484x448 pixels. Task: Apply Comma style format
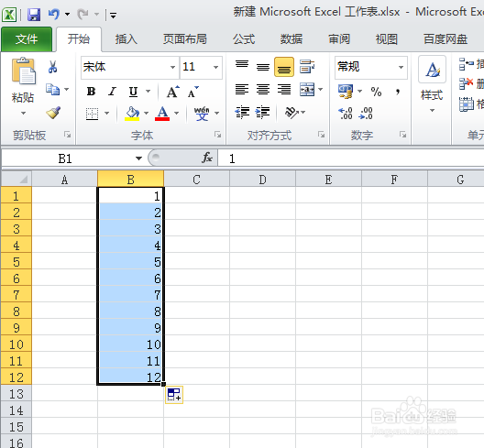pos(398,92)
